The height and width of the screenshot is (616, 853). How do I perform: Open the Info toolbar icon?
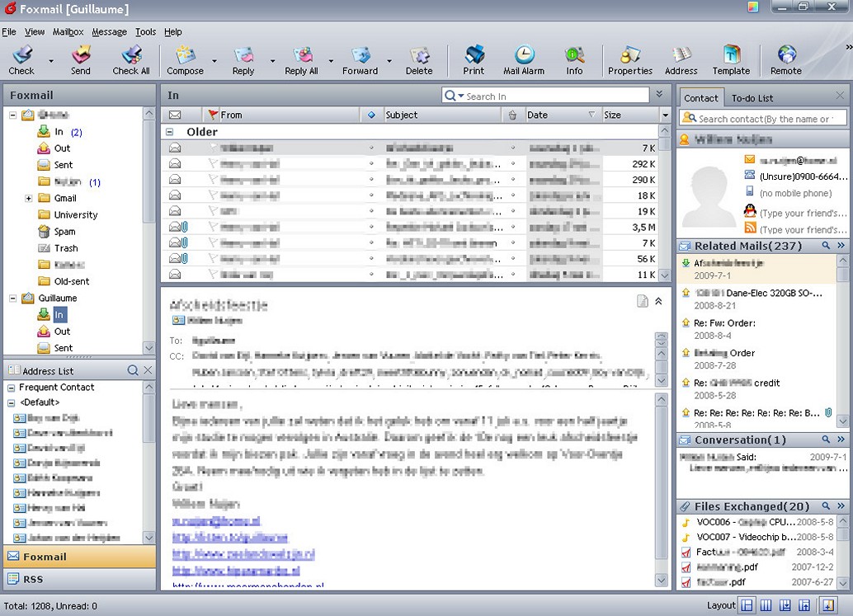[574, 60]
